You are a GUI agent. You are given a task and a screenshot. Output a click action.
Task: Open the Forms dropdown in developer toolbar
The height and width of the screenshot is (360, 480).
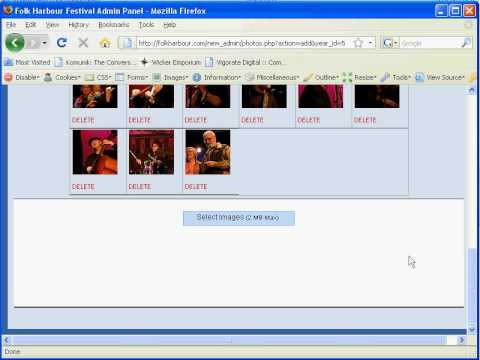point(137,77)
